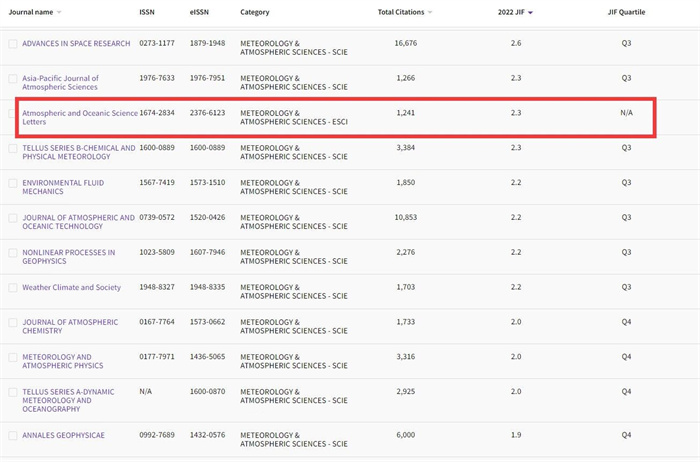
Task: Open TELLUS SERIES B-CHEMICAL AND PHYSICAL METEOROLOGY
Action: click(78, 152)
